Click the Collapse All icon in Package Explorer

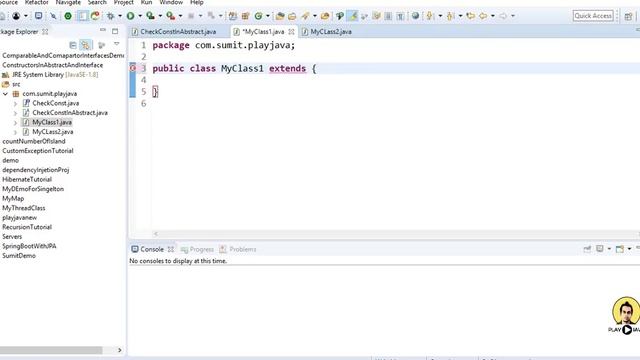73,45
